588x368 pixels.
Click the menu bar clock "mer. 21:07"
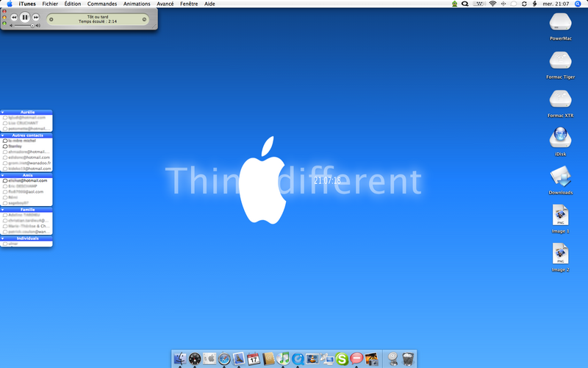click(x=556, y=4)
